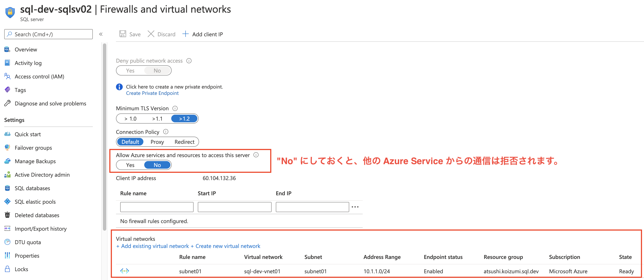Open the Deleted databases page
This screenshot has width=644, height=280.
click(37, 215)
